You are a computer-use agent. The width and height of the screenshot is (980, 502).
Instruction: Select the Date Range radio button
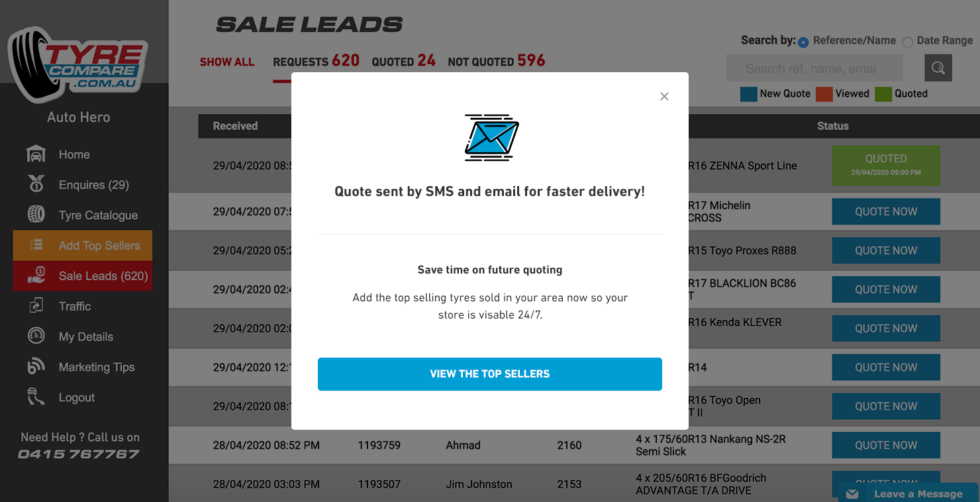907,42
